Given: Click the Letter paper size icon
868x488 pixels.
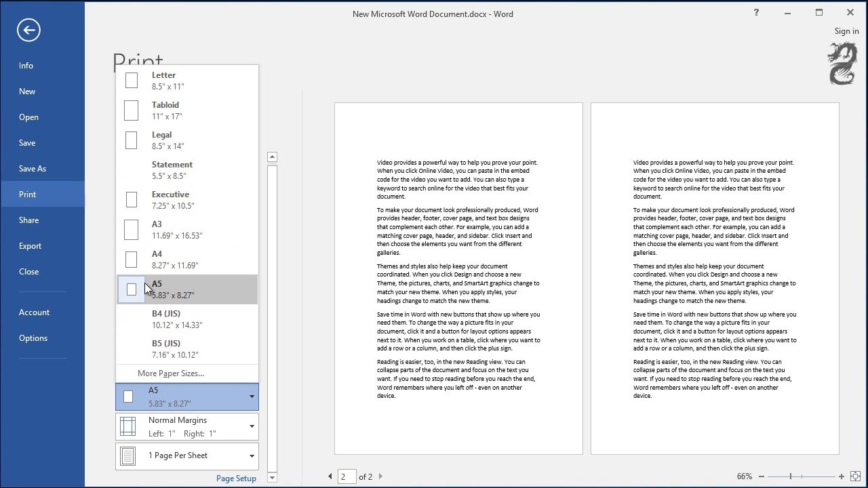Looking at the screenshot, I should point(132,81).
